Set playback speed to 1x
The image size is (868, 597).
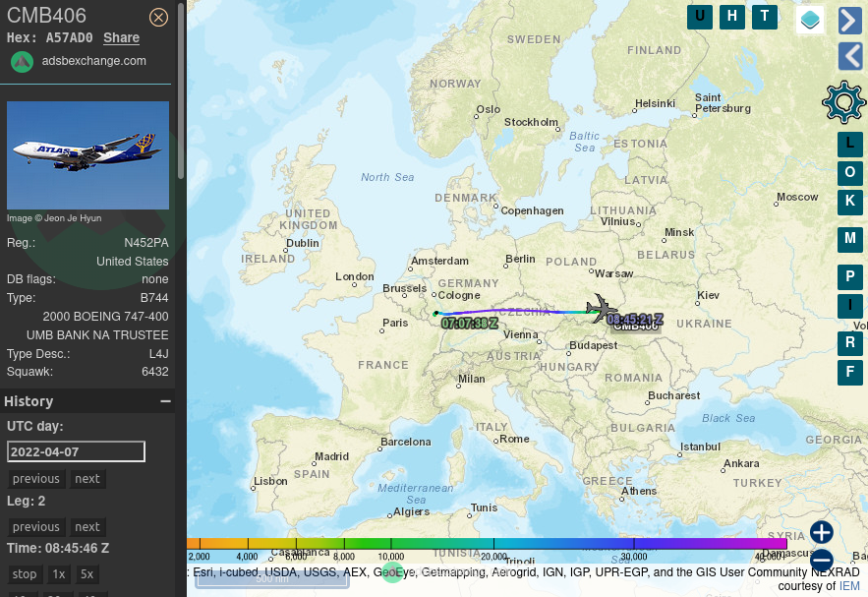point(59,574)
